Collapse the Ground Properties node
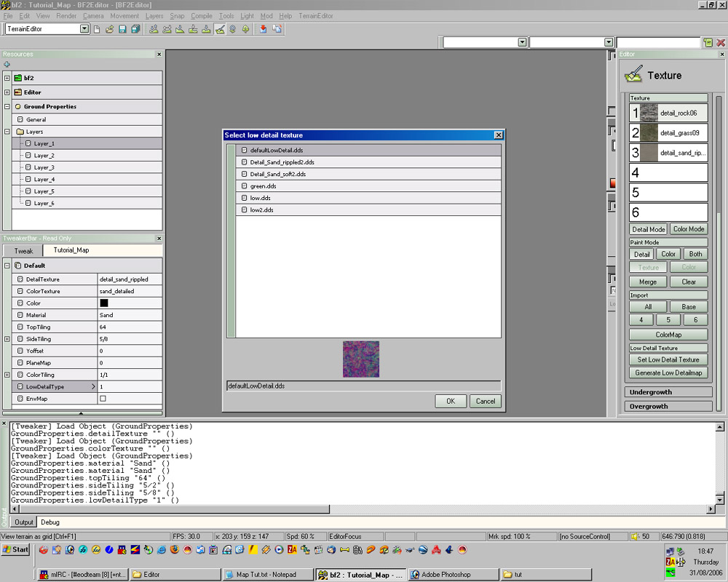 (x=7, y=106)
